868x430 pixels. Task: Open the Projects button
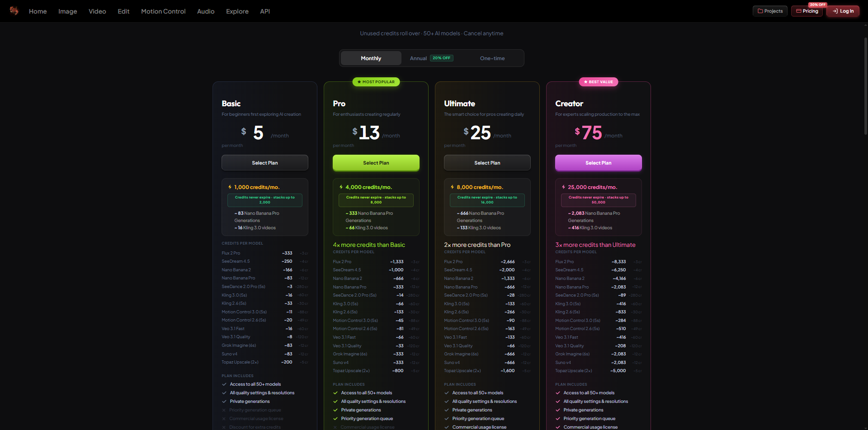tap(770, 11)
